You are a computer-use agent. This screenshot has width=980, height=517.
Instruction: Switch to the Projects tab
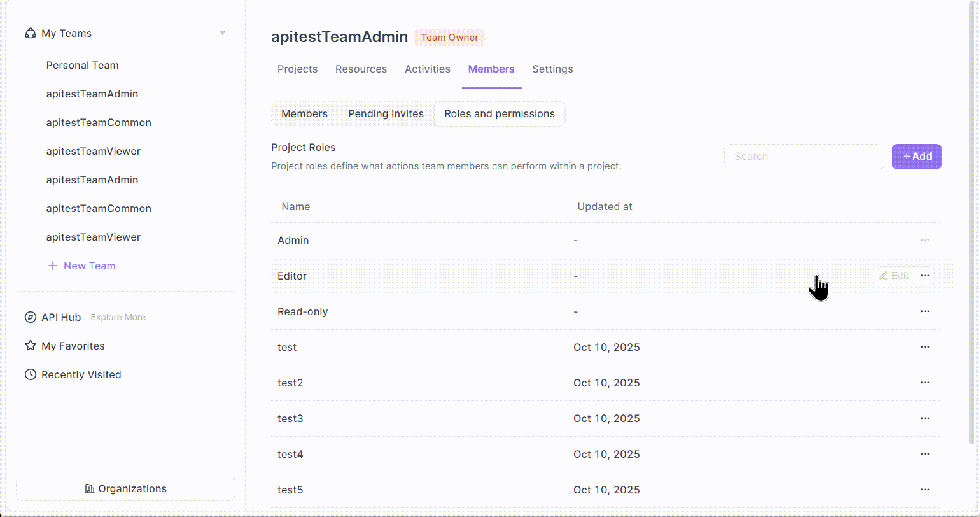[x=297, y=69]
